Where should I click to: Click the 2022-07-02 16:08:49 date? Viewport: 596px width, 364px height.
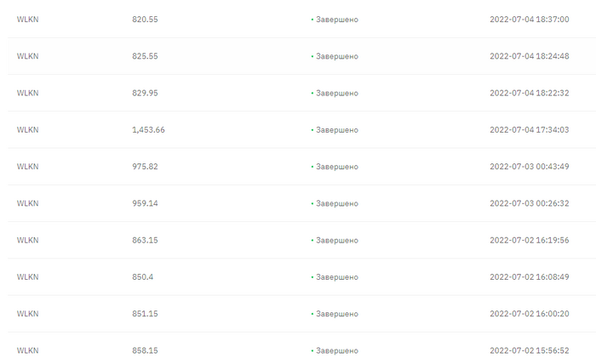pos(529,277)
